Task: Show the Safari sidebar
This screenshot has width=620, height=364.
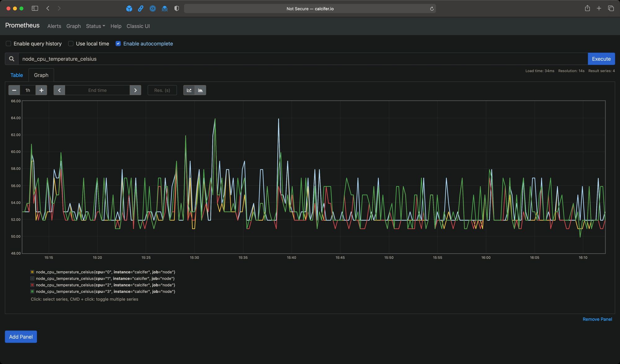Action: pos(35,8)
